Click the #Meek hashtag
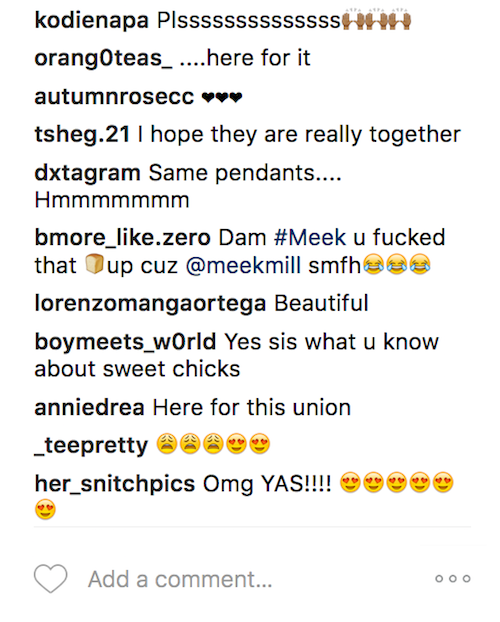 (x=310, y=238)
